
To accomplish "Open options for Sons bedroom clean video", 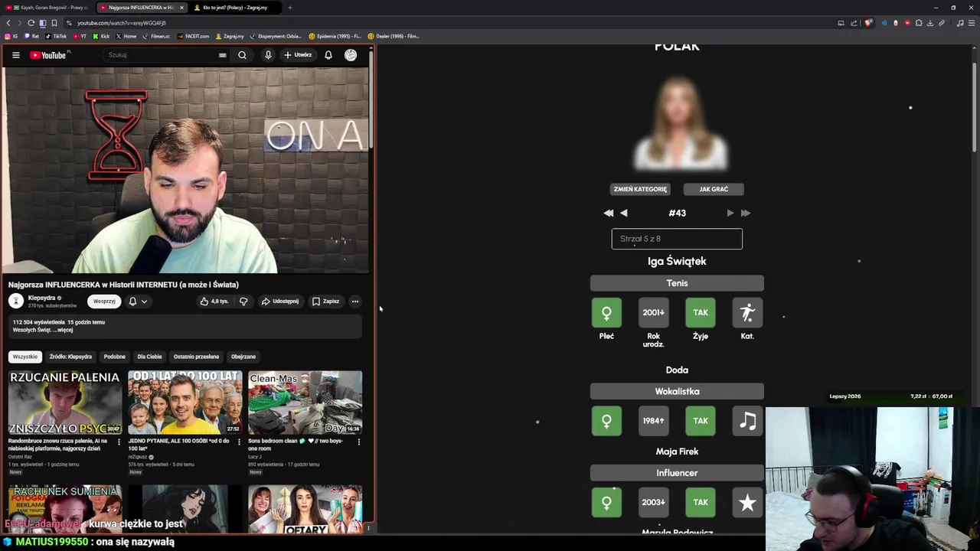I will (358, 442).
